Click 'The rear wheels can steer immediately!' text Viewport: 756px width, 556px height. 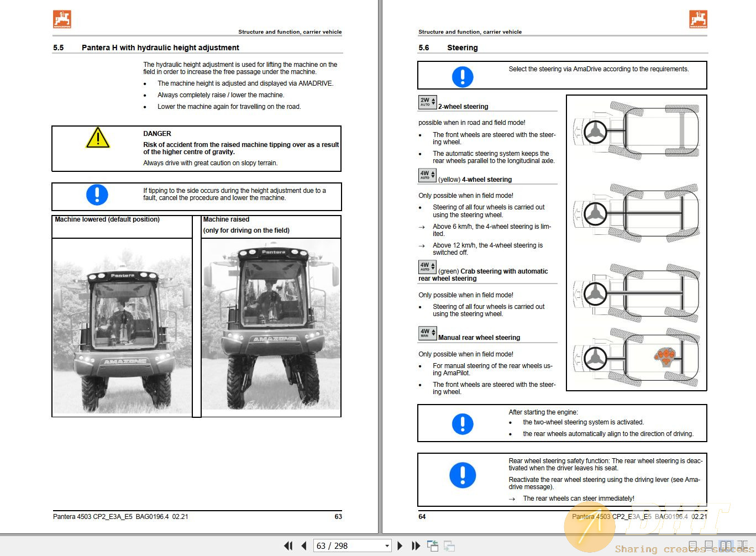point(579,498)
